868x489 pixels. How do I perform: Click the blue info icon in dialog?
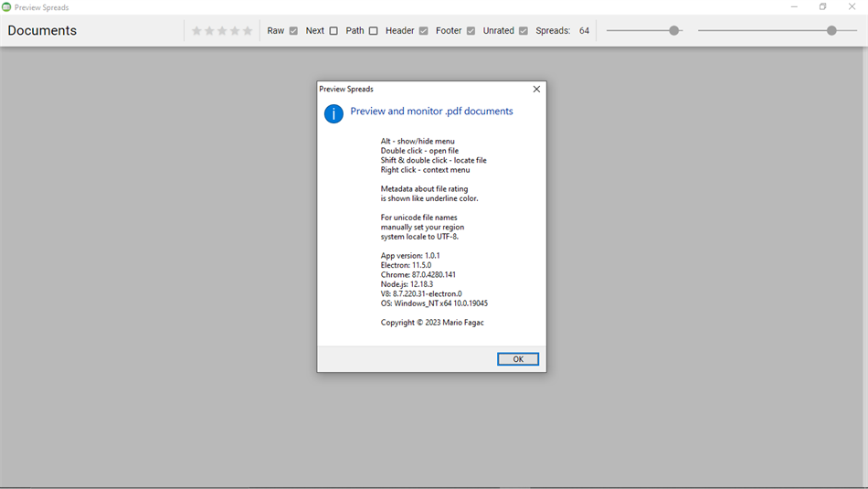tap(333, 113)
